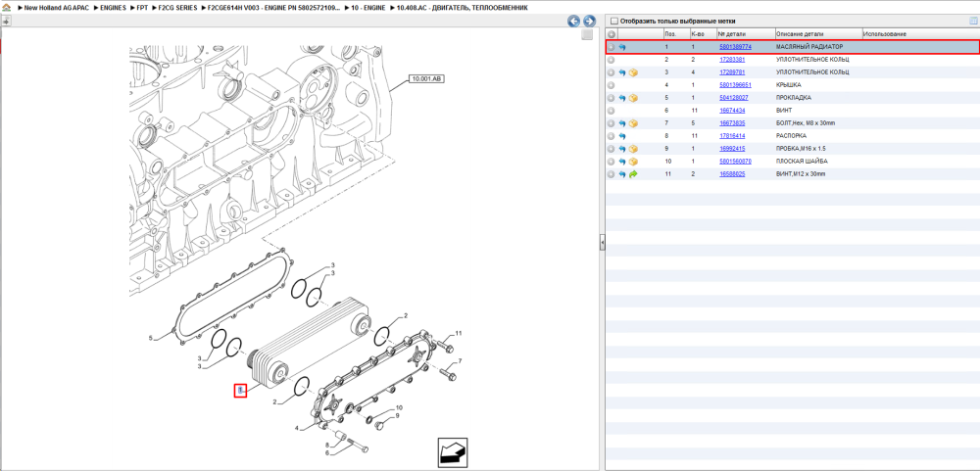Click blue arrow icon in РАСПОРКА row
Image resolution: width=980 pixels, height=471 pixels.
[622, 136]
